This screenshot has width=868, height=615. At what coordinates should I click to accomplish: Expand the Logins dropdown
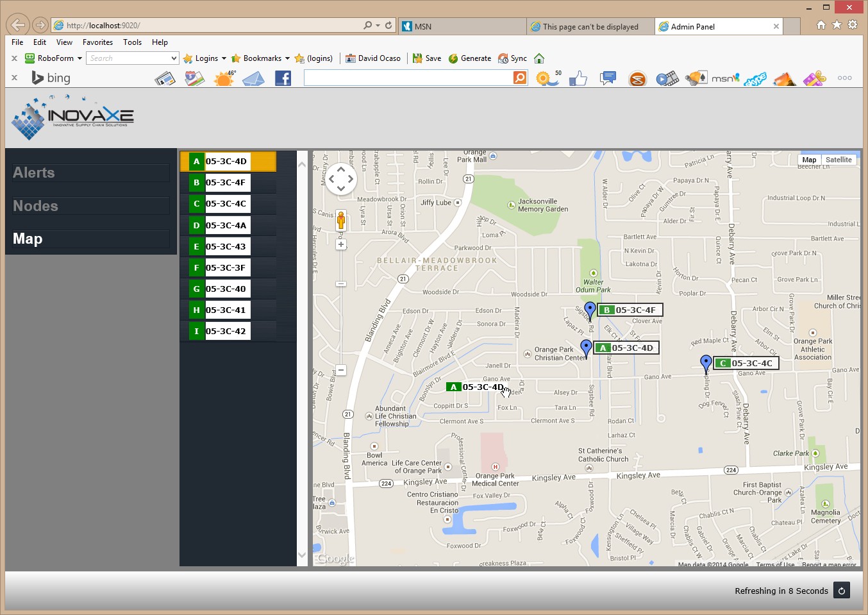224,58
